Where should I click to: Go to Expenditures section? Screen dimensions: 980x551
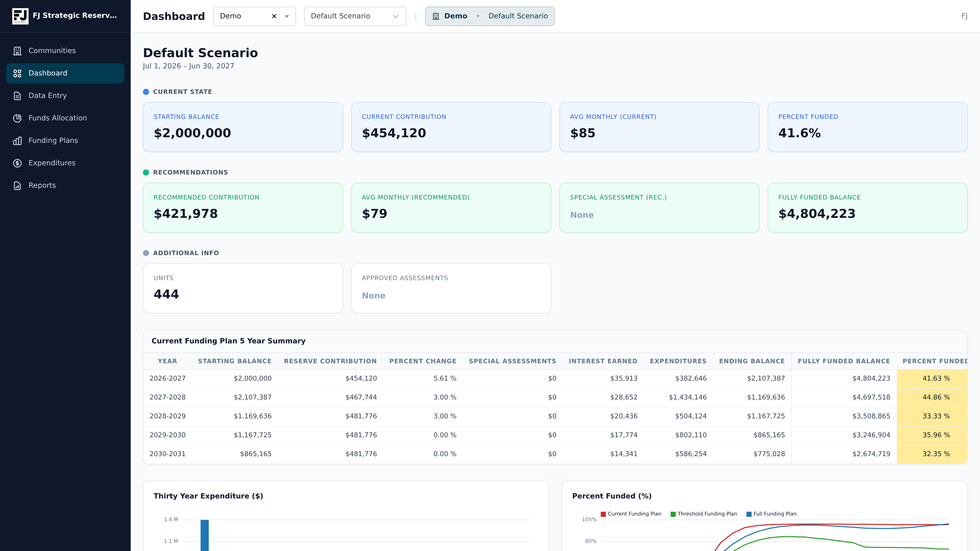[x=65, y=163]
